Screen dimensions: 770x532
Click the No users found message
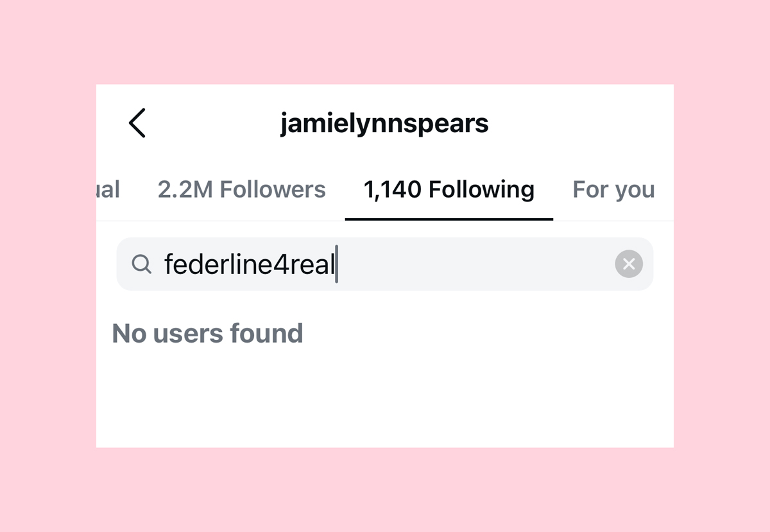coord(207,333)
